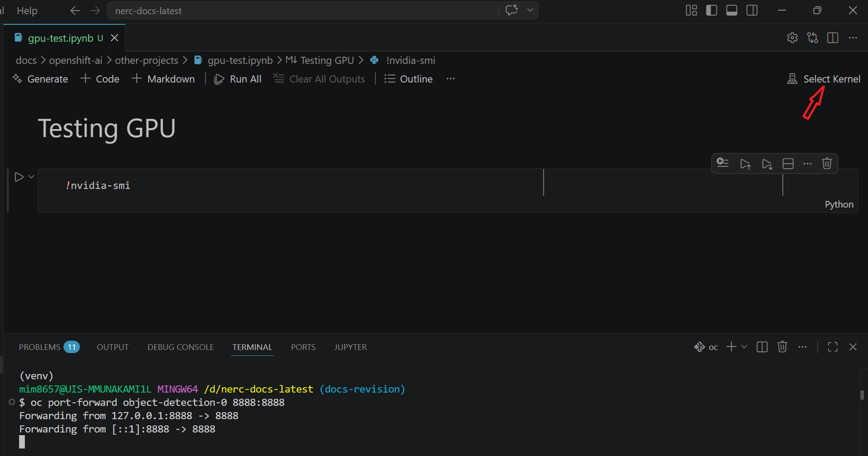Split the cell using cell toolbar
This screenshot has width=868, height=456.
point(788,164)
